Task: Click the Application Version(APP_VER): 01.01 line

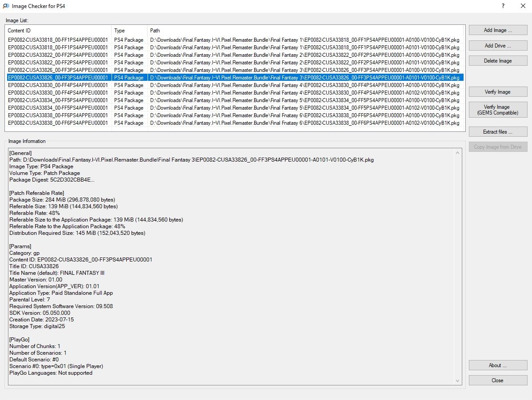Action: [54, 286]
